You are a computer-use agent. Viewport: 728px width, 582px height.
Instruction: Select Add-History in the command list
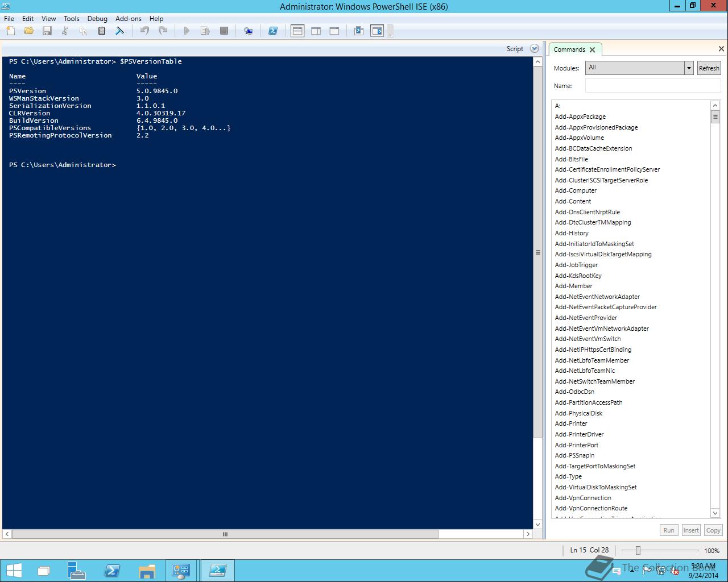point(572,233)
